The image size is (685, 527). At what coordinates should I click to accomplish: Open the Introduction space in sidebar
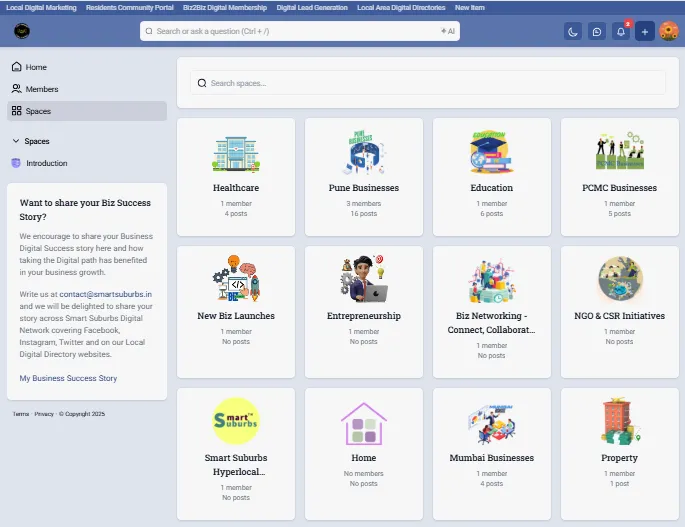pyautogui.click(x=46, y=163)
